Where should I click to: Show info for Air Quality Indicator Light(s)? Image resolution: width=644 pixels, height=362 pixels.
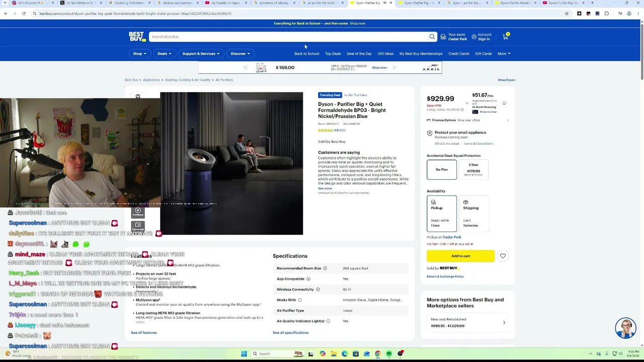coord(328,321)
